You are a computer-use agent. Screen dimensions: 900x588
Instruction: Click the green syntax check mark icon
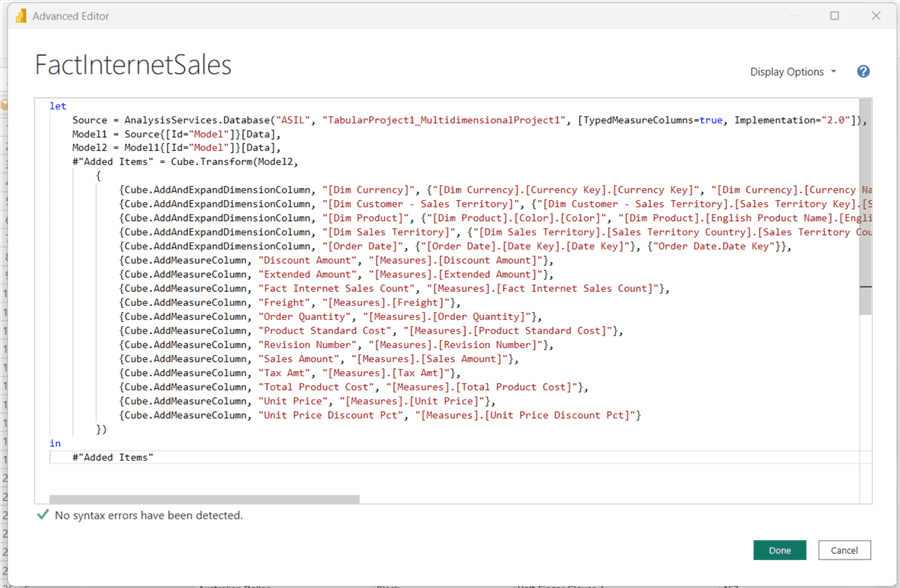pos(42,516)
